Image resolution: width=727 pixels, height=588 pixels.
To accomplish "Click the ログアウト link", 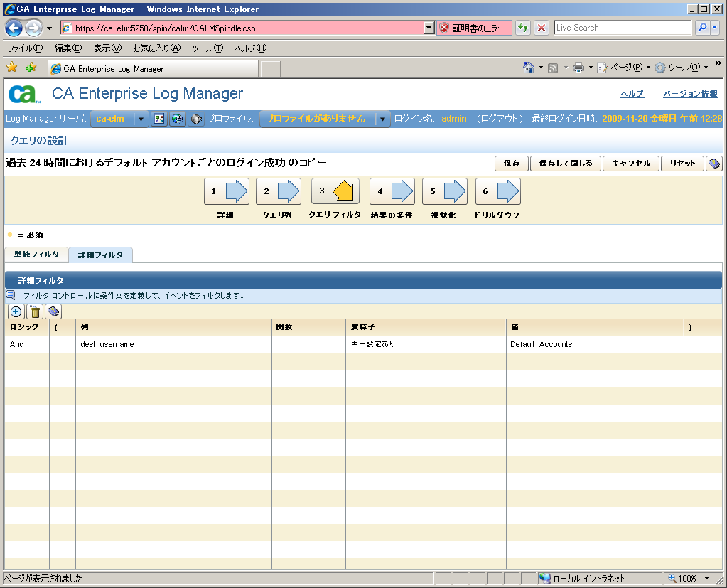I will (x=500, y=119).
